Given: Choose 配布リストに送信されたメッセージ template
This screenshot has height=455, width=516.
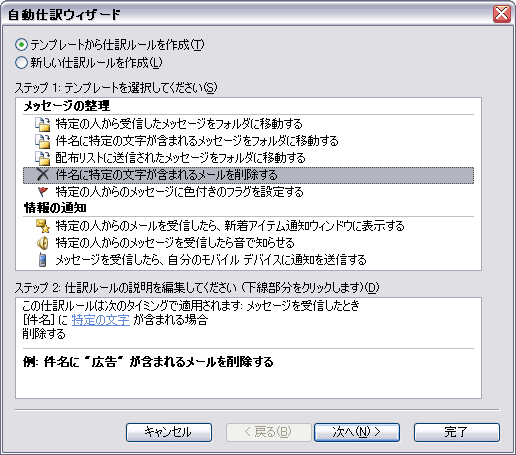Looking at the screenshot, I should tap(180, 158).
